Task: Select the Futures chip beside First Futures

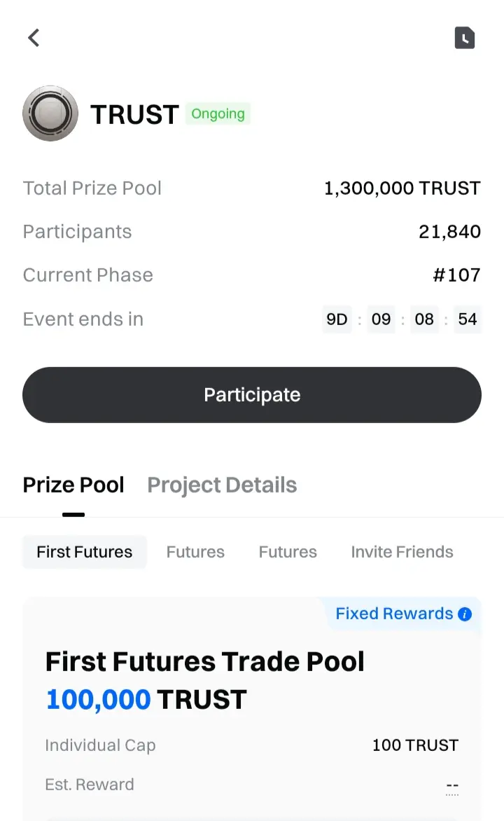Action: (x=195, y=552)
